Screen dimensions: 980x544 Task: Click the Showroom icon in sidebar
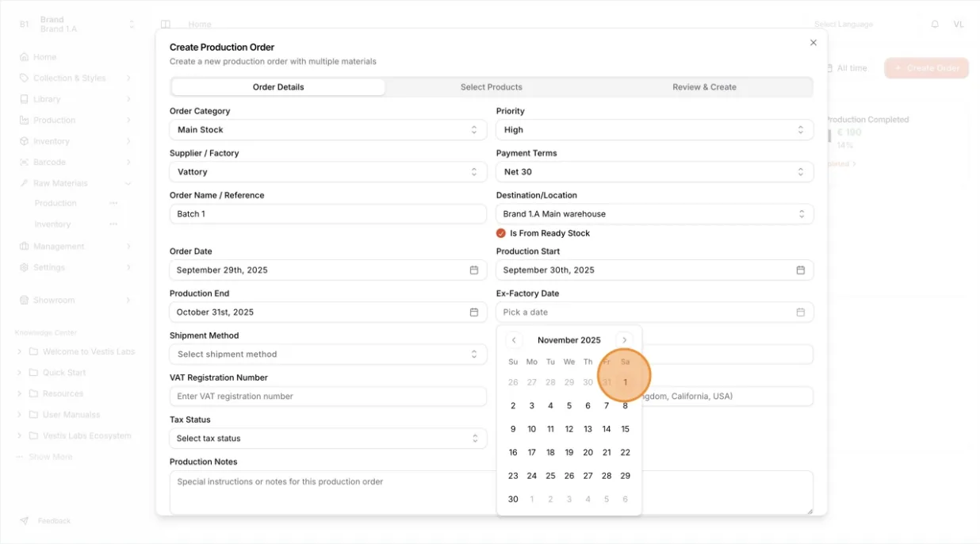point(25,301)
